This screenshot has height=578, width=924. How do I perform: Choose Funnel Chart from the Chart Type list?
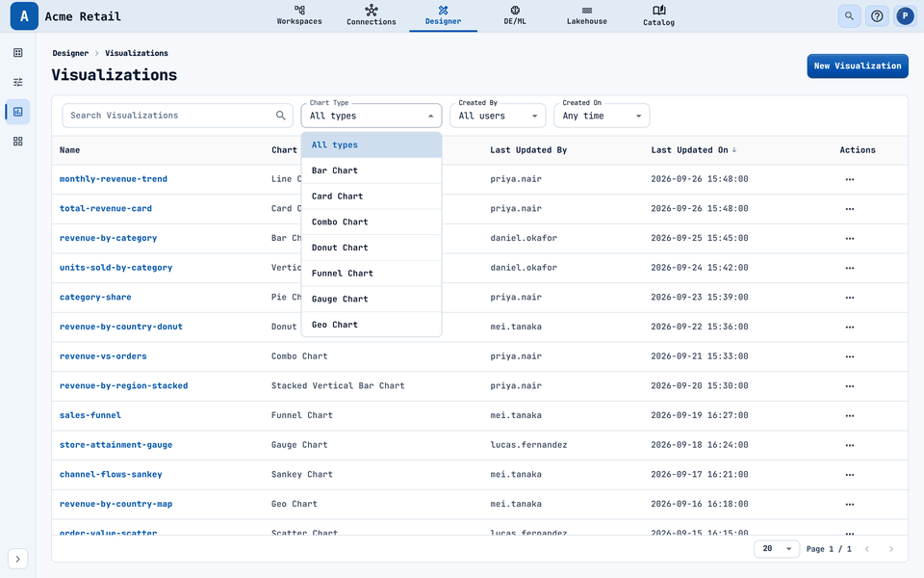pyautogui.click(x=372, y=273)
